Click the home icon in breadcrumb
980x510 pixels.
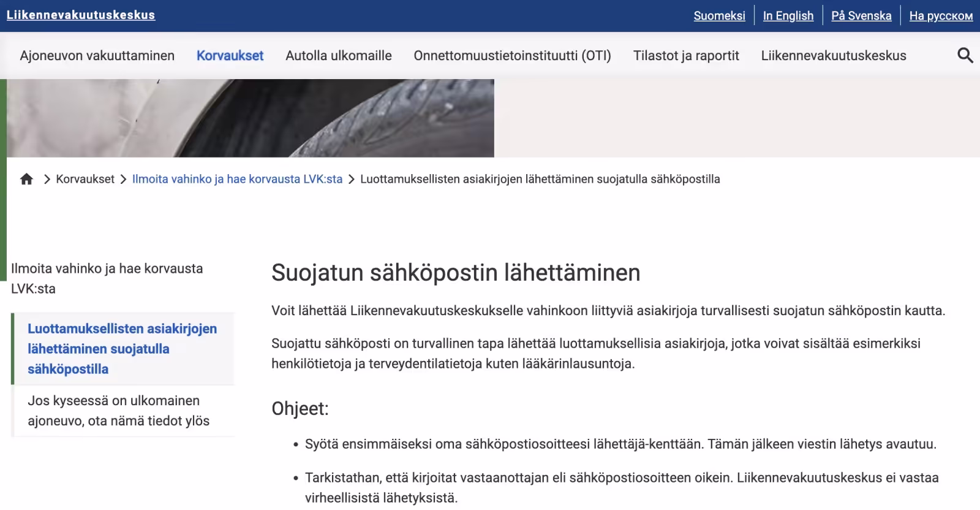coord(26,179)
